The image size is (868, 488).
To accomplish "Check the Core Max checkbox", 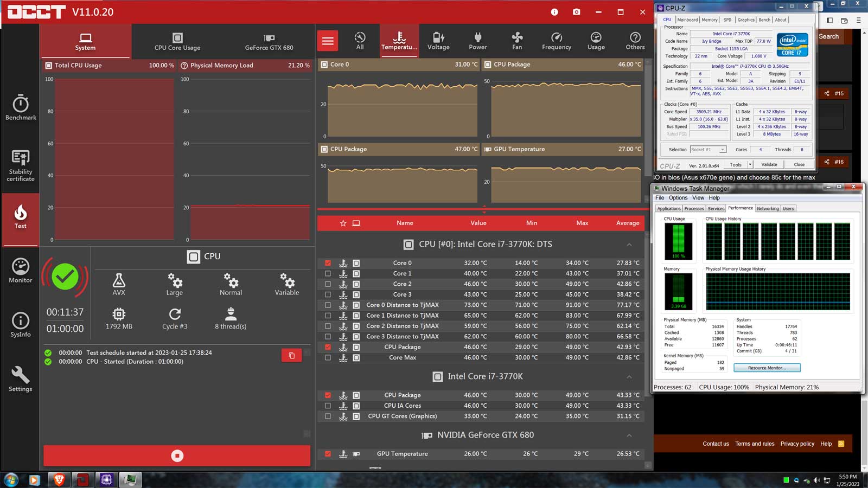I will (328, 358).
